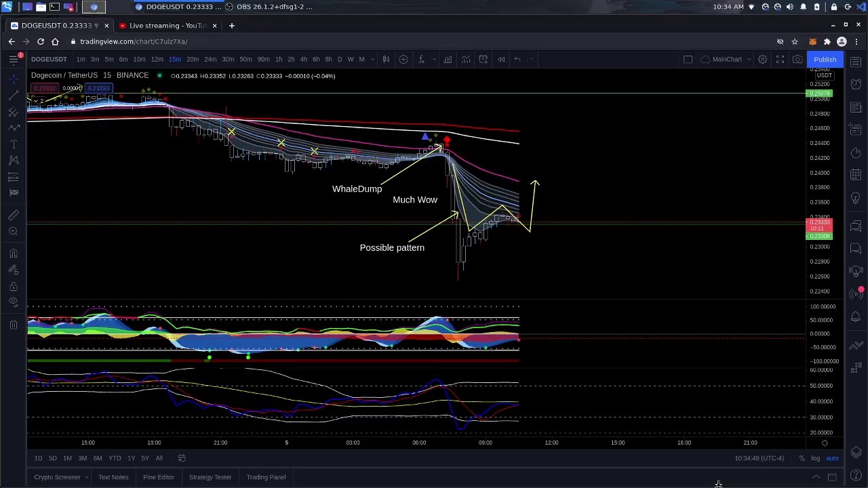Choose the 4h timeframe
Screen dimensions: 868x488
click(303, 60)
